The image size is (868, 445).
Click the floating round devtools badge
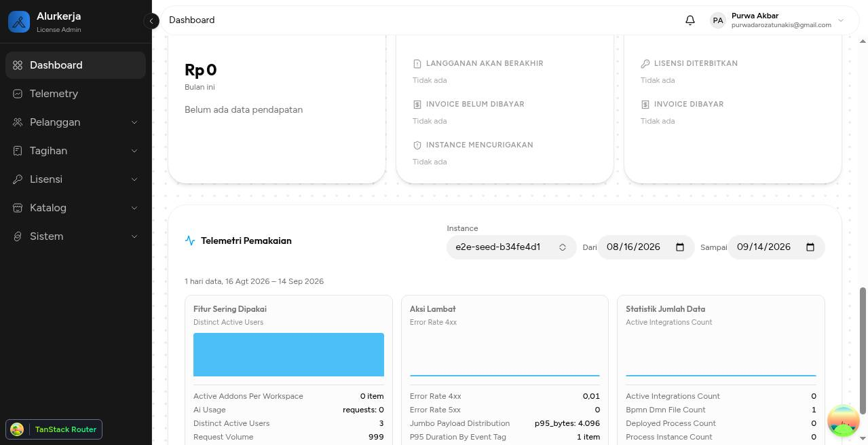point(844,421)
